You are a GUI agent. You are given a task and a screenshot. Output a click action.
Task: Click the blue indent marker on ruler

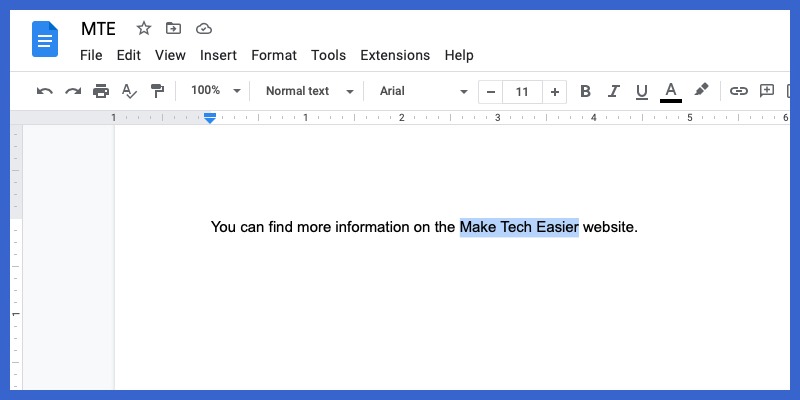coord(210,118)
